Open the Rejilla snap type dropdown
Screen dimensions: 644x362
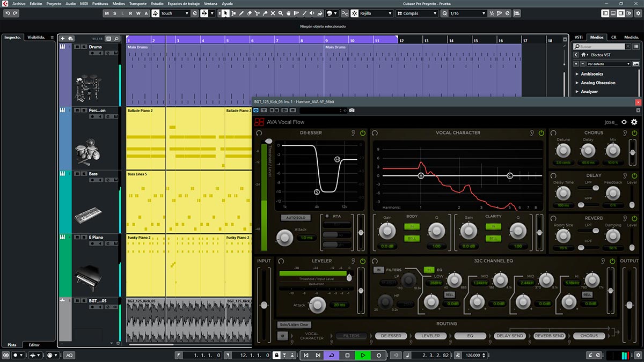pyautogui.click(x=376, y=13)
